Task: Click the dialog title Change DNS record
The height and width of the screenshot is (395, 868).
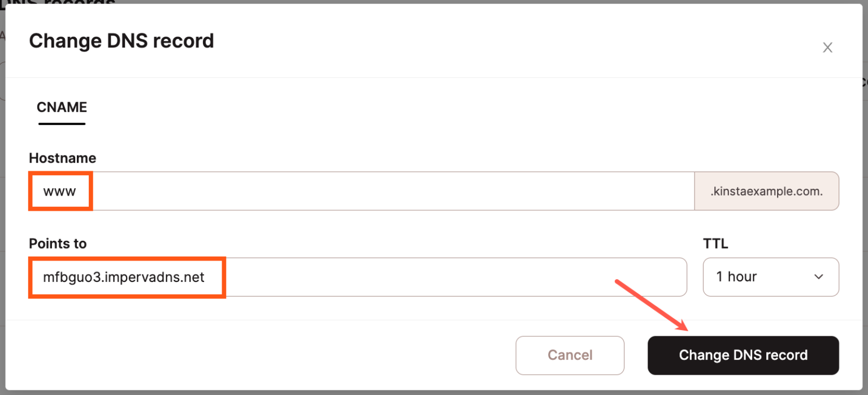Action: click(x=121, y=41)
